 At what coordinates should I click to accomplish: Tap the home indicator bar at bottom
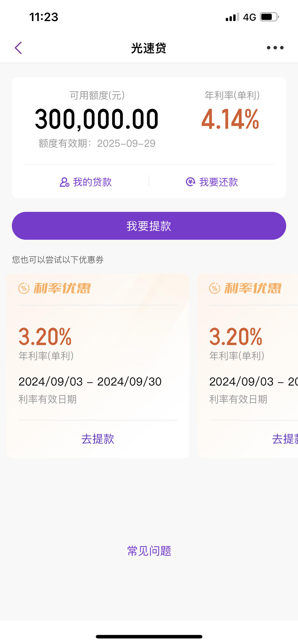[149, 637]
